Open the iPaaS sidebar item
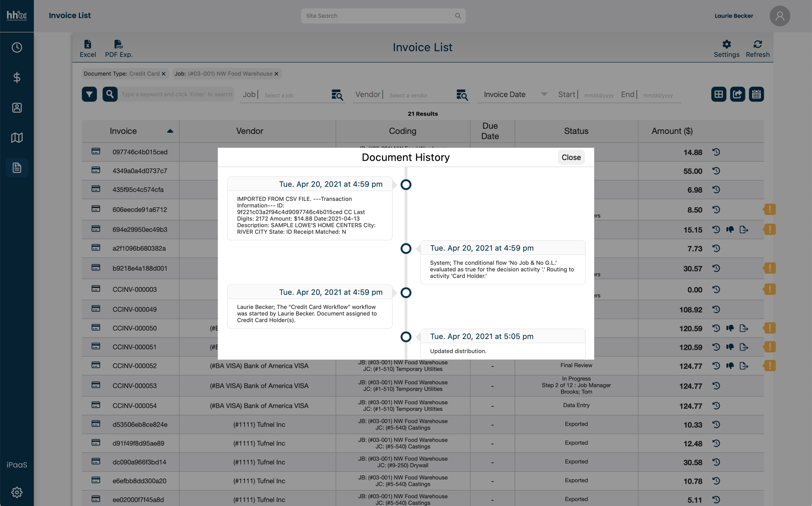Screen dimensions: 812x506 pyautogui.click(x=17, y=465)
